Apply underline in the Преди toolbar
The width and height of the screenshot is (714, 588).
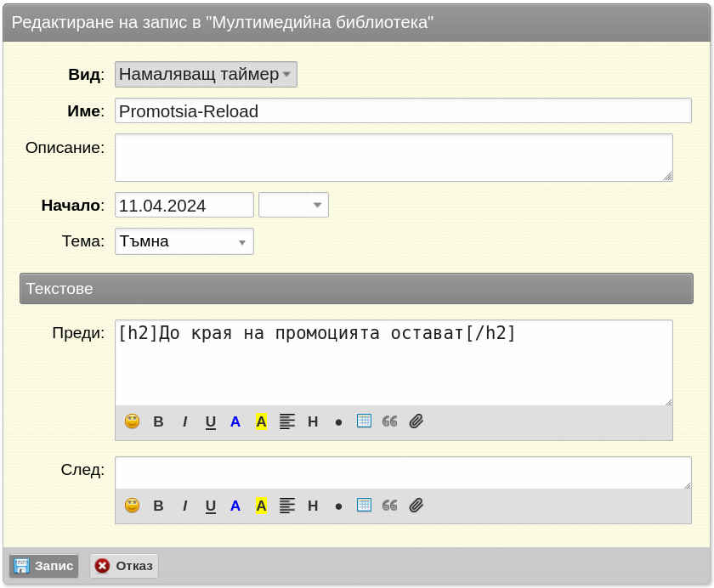click(x=211, y=422)
